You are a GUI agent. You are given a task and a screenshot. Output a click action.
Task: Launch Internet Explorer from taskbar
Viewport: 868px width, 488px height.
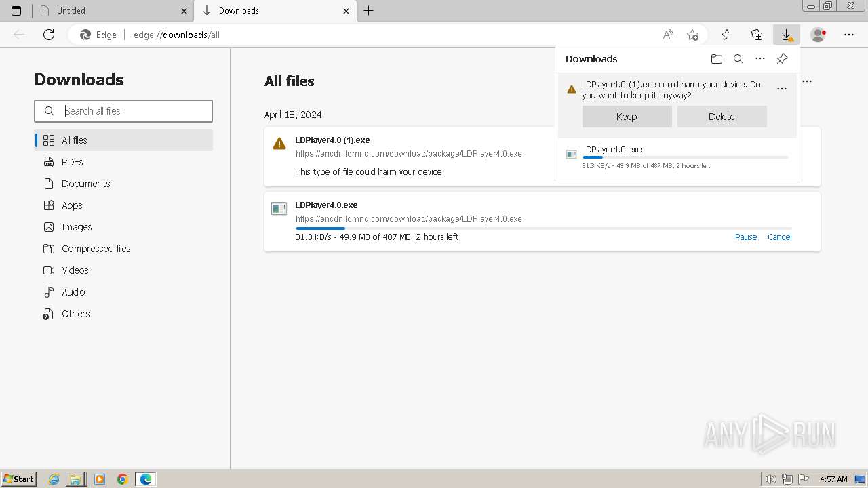point(54,479)
